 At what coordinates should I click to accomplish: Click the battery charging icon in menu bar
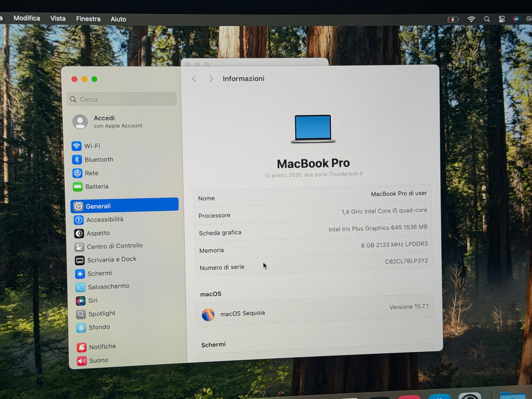(453, 20)
